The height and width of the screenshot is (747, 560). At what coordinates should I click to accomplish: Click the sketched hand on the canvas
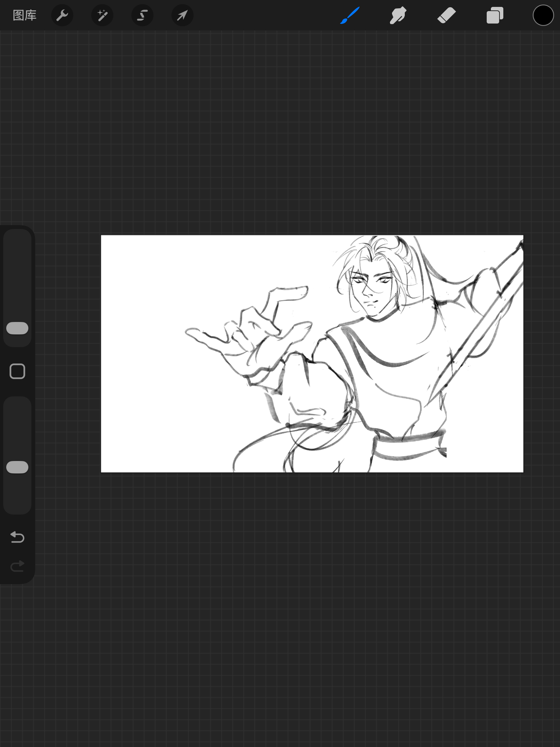click(x=249, y=332)
